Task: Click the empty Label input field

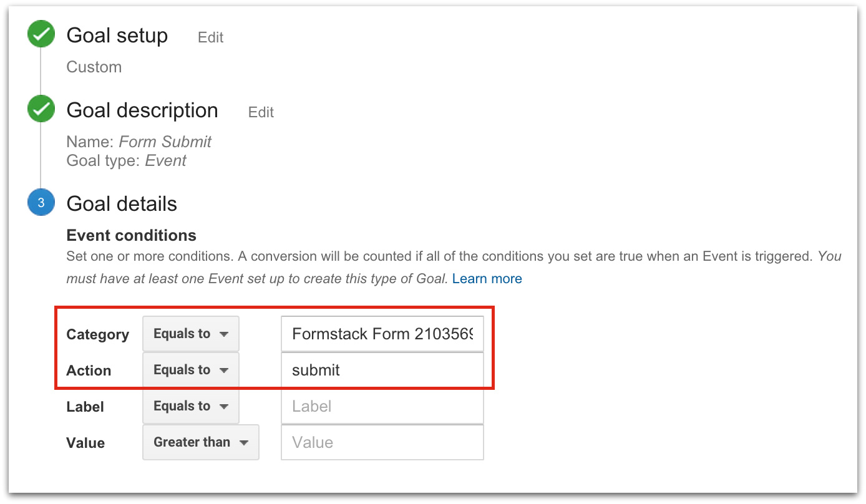Action: [382, 406]
